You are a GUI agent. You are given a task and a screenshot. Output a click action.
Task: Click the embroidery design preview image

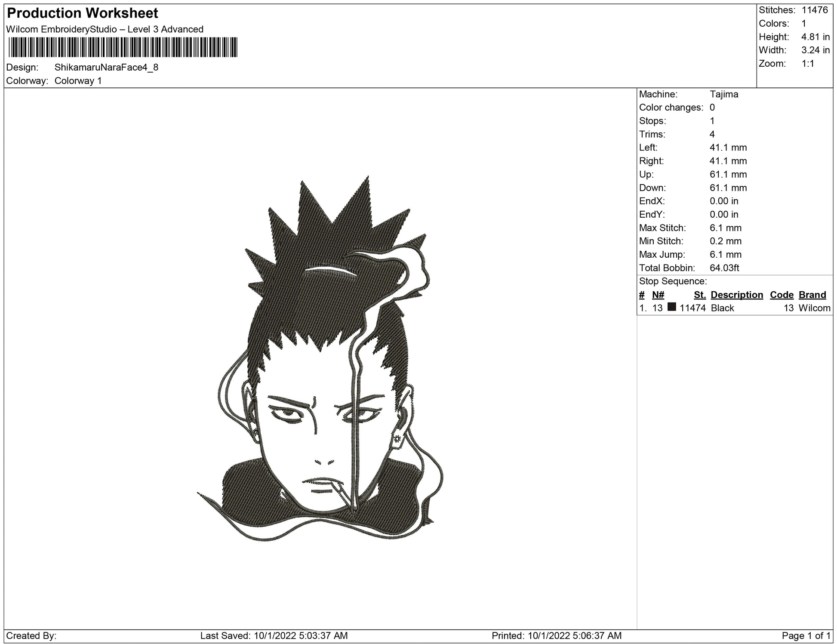[x=320, y=359]
